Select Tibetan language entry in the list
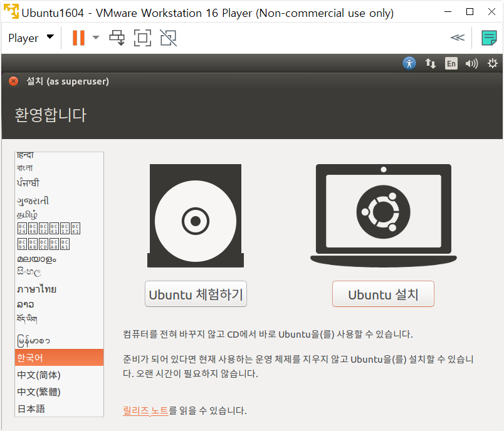This screenshot has width=504, height=431. pyautogui.click(x=59, y=319)
